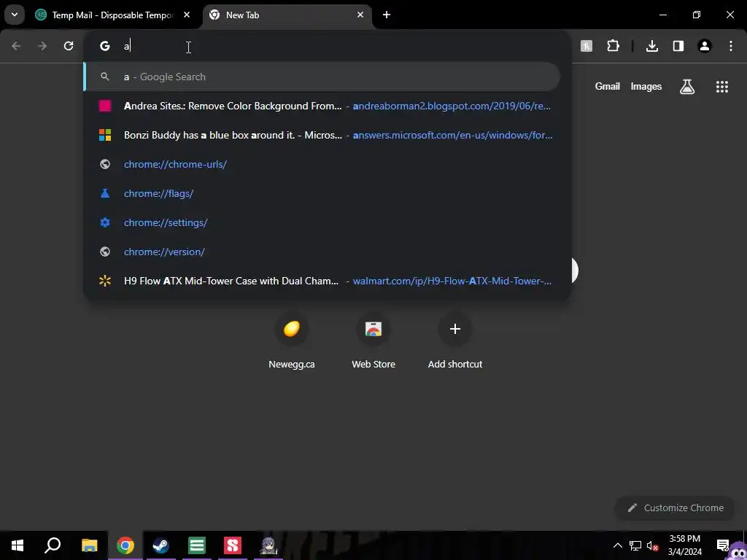
Task: Open the Gmail link
Action: point(608,86)
